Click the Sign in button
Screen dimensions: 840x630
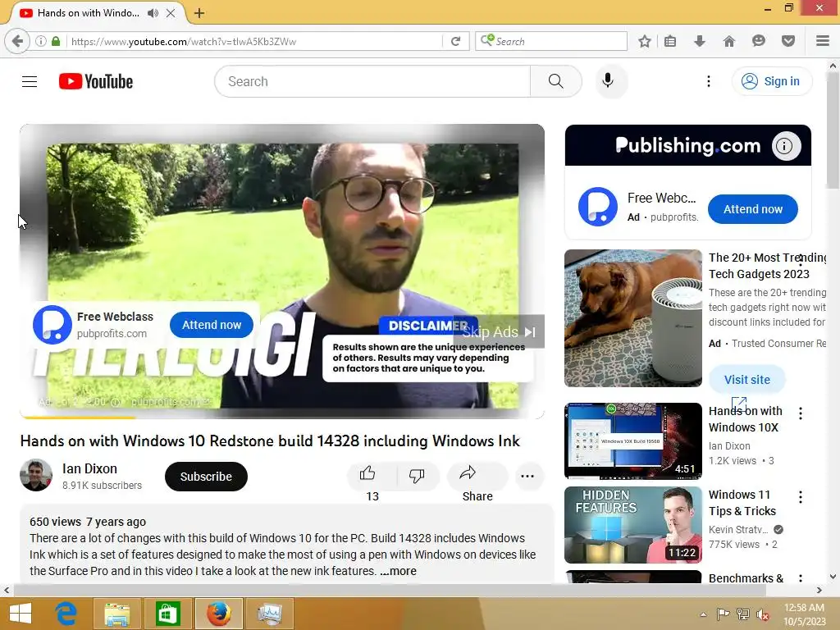[771, 81]
